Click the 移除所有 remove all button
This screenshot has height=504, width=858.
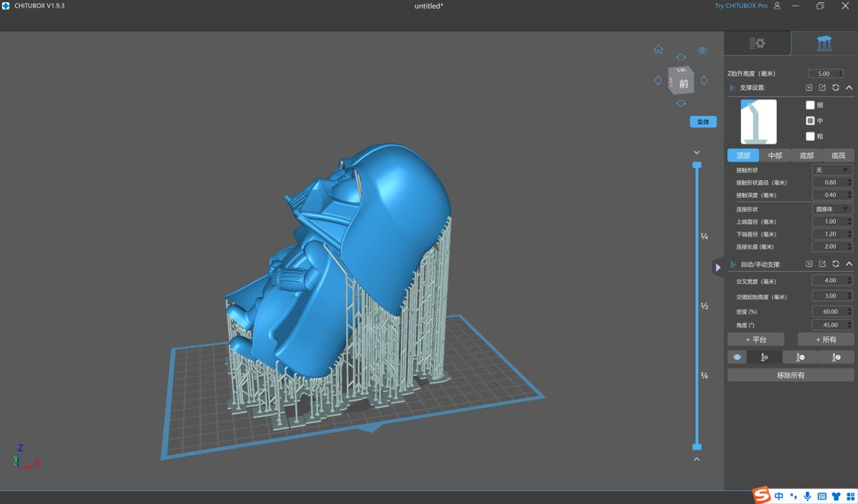pos(790,374)
